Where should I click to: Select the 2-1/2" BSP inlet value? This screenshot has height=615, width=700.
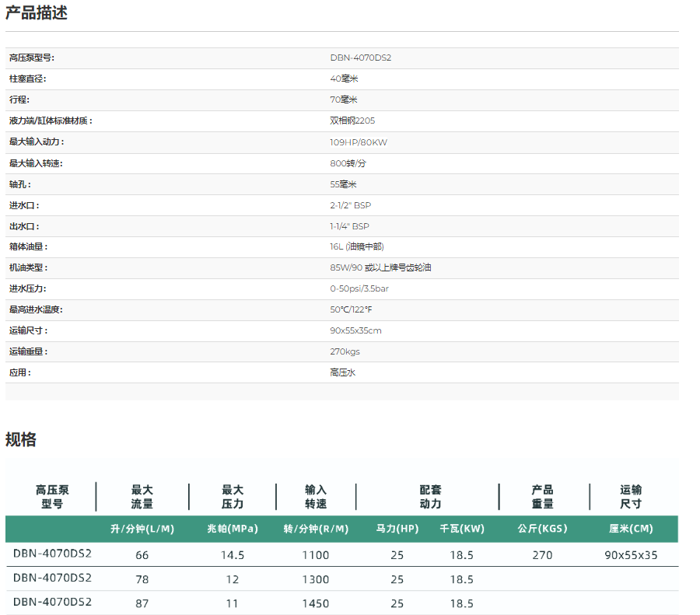click(350, 205)
